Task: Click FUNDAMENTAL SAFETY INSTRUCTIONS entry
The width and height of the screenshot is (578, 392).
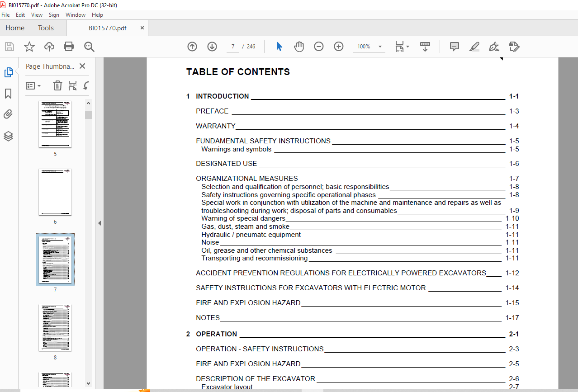Action: tap(357, 141)
